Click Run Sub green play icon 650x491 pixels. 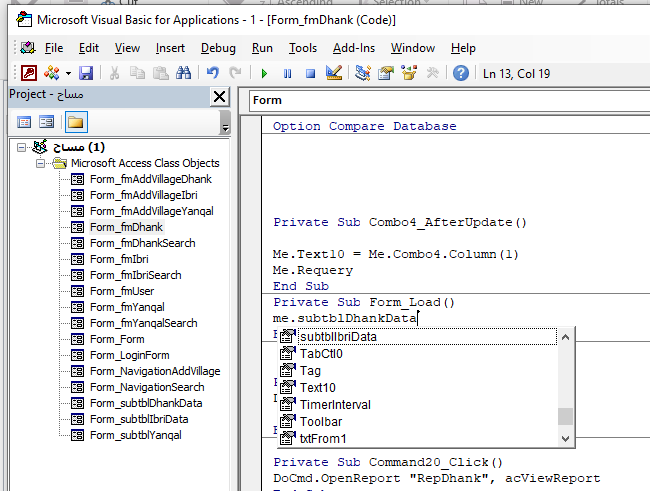tap(264, 74)
